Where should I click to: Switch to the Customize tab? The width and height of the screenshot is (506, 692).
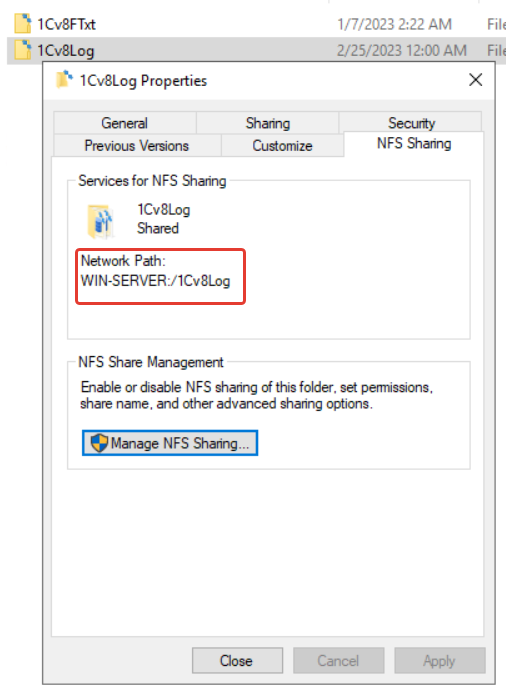point(282,145)
